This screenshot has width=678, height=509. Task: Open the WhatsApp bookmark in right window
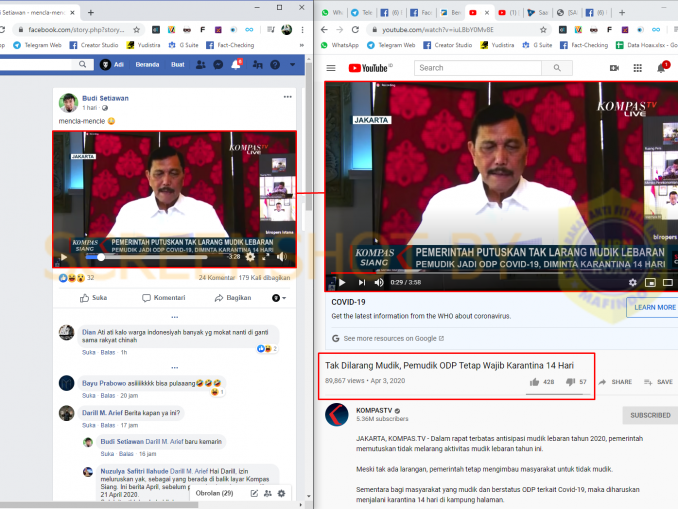tap(340, 45)
